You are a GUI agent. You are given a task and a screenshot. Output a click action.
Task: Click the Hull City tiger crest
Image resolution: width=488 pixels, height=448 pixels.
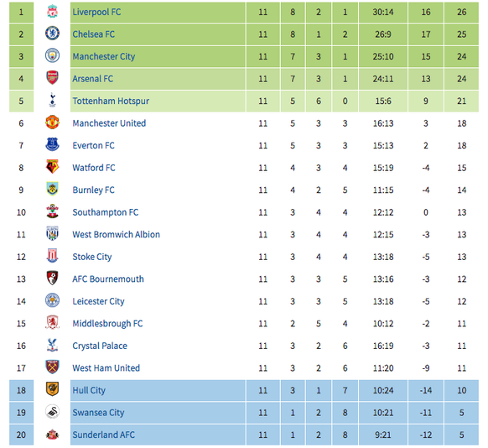52,389
